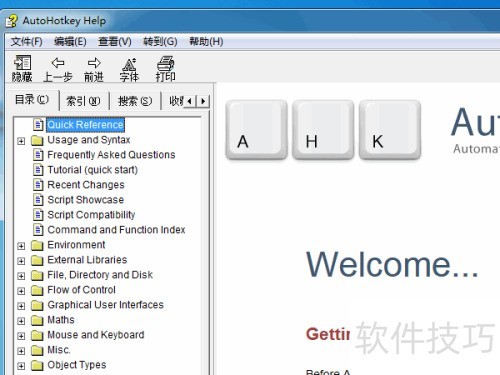Click the Object Types folder icon
500x375 pixels.
pos(37,365)
